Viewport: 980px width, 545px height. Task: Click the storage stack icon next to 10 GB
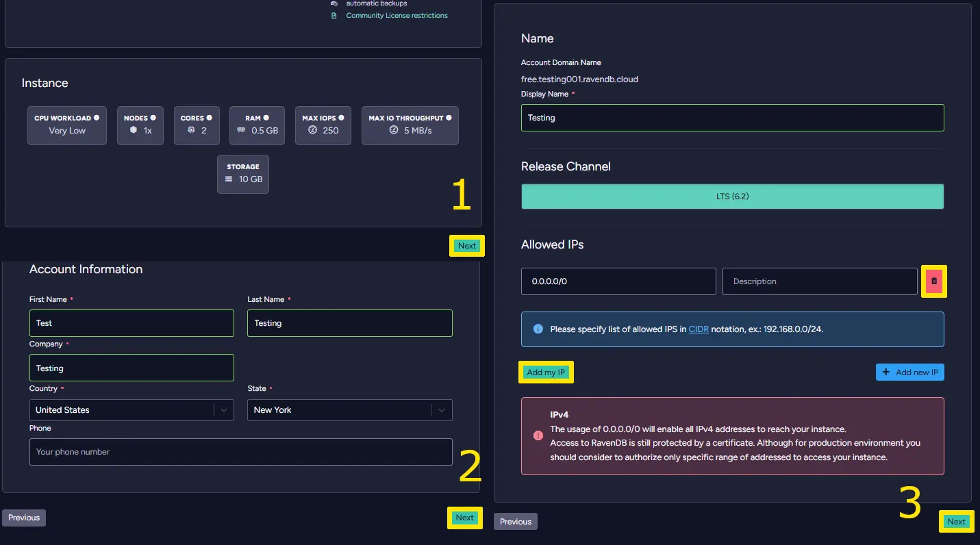229,179
